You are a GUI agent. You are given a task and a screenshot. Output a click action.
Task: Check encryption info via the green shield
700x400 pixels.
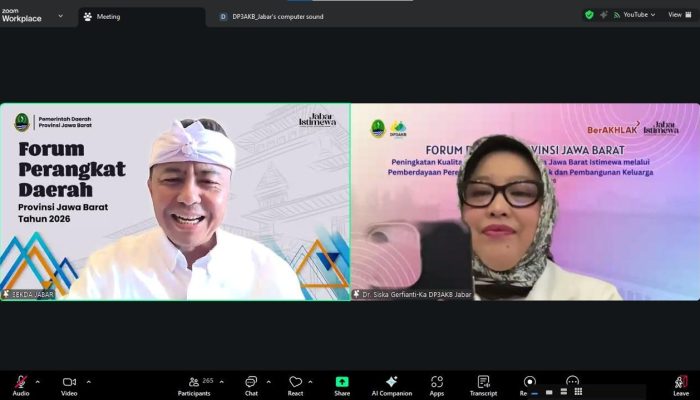(589, 15)
